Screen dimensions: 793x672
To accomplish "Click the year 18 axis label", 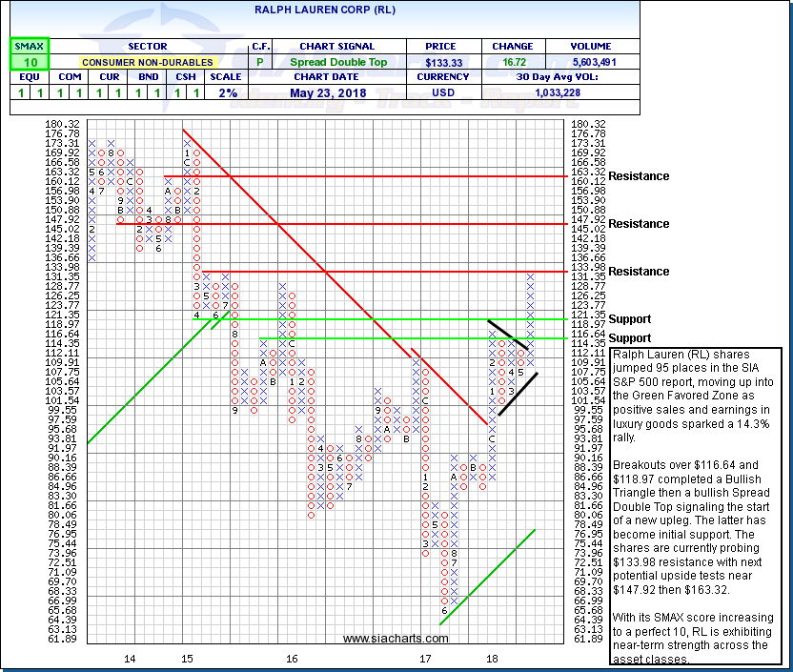I will pos(493,659).
